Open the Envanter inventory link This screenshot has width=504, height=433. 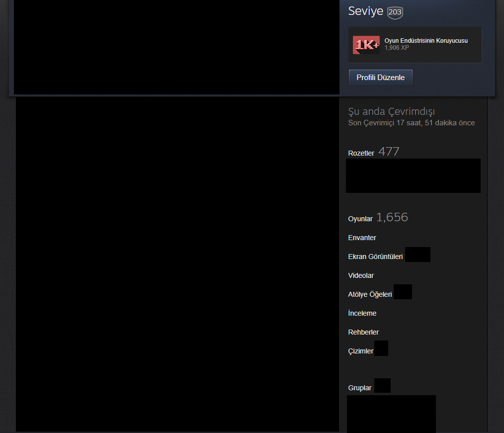coord(362,238)
